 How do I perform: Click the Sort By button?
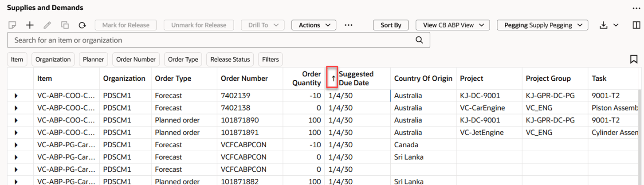(x=391, y=25)
